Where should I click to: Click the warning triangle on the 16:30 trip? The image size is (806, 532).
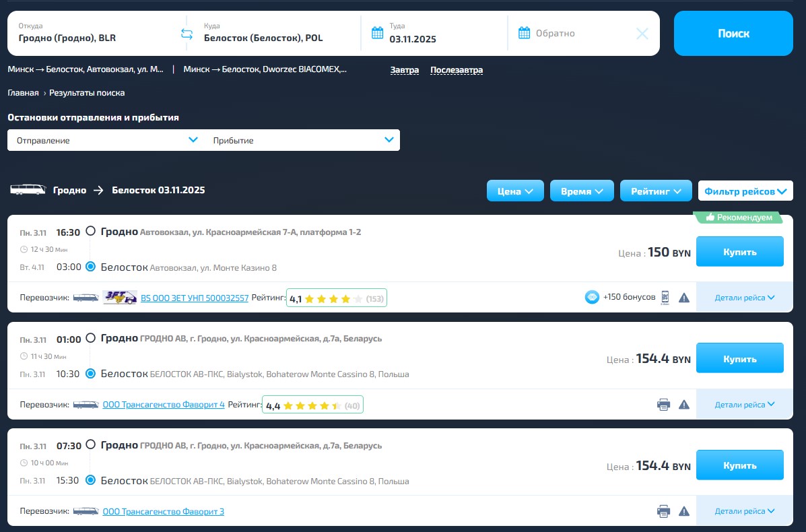pyautogui.click(x=684, y=298)
